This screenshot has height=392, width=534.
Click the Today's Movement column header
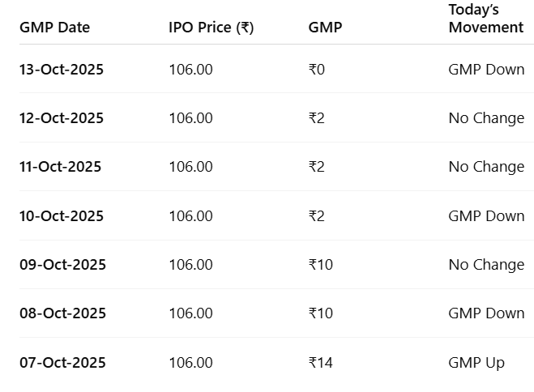(485, 19)
